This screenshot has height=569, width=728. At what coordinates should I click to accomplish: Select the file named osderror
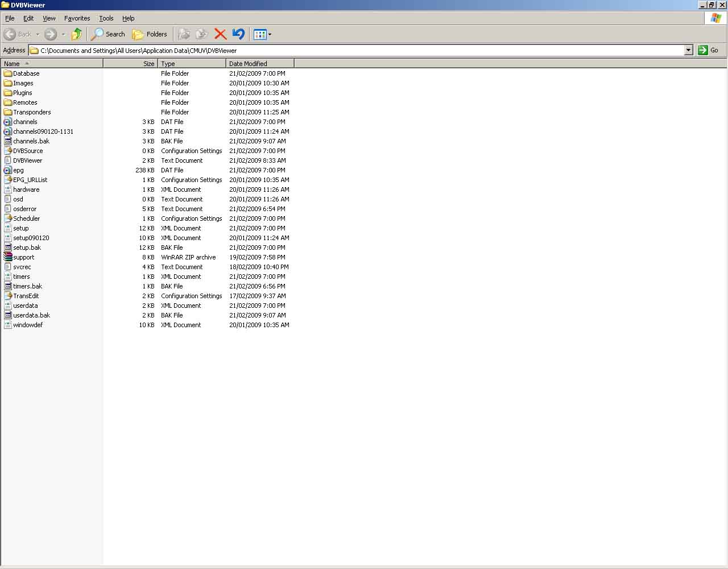[25, 209]
